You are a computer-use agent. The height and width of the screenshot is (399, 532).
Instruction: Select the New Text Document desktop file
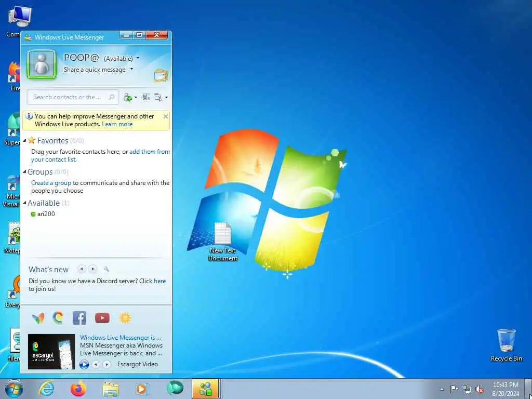click(223, 242)
